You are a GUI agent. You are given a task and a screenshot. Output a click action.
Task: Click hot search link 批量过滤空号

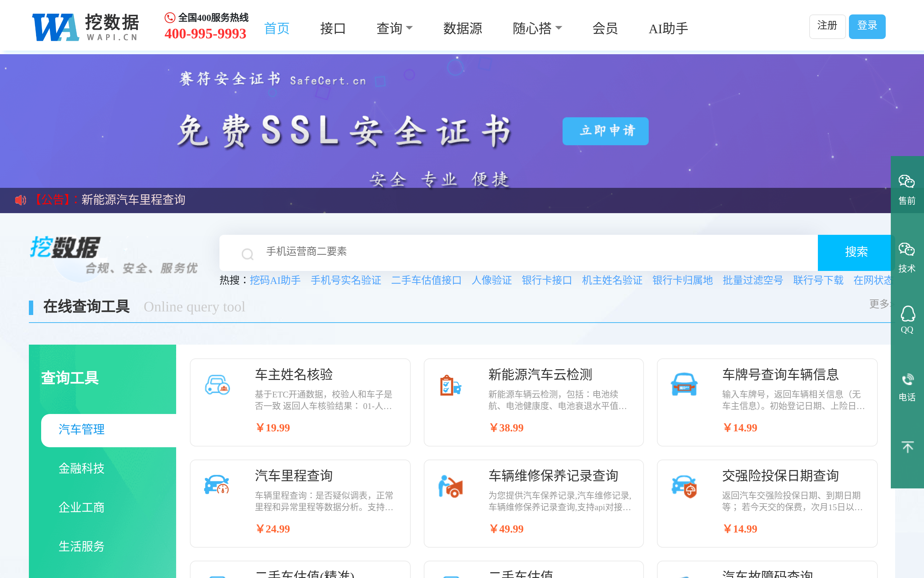coord(753,280)
